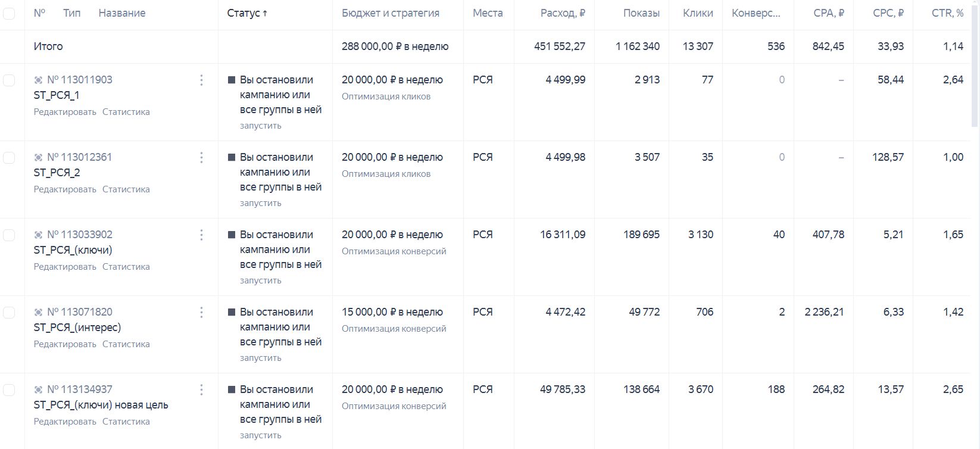Toggle the select-all checkbox in table header
This screenshot has height=449, width=980.
[9, 13]
